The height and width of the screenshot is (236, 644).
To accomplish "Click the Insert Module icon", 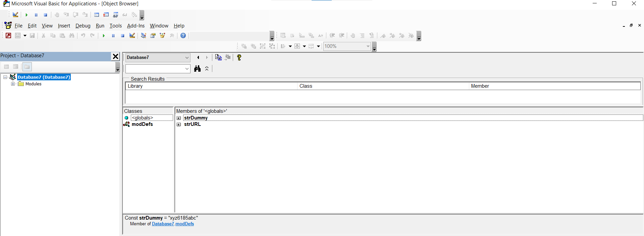I will [x=18, y=35].
